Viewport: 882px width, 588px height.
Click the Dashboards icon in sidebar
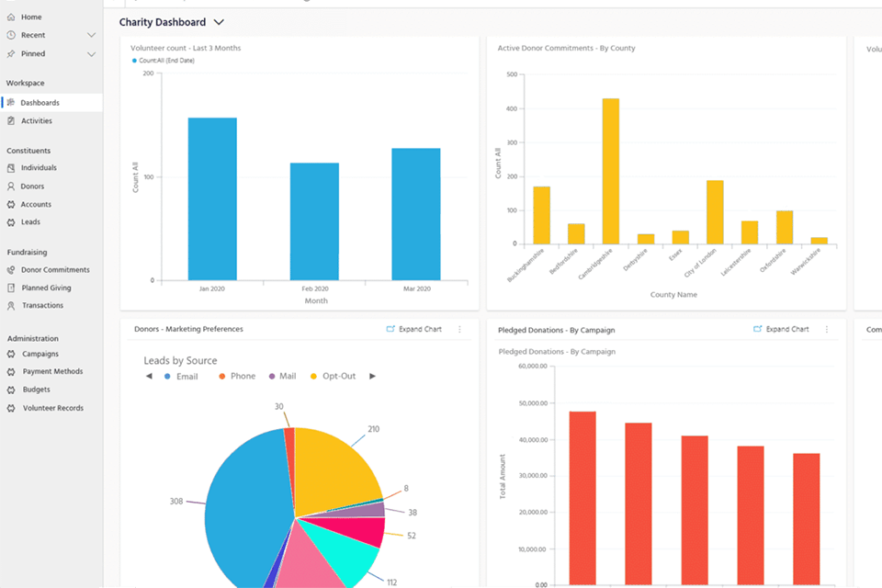click(11, 103)
